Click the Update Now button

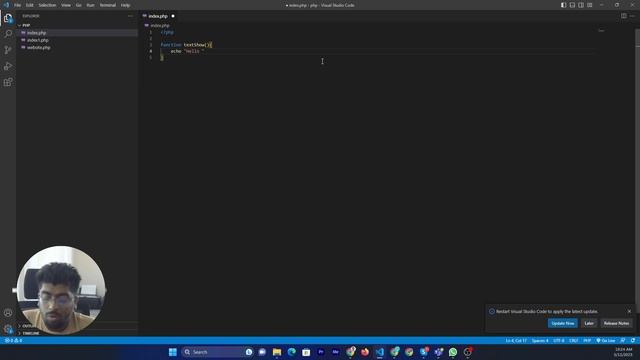coord(562,323)
